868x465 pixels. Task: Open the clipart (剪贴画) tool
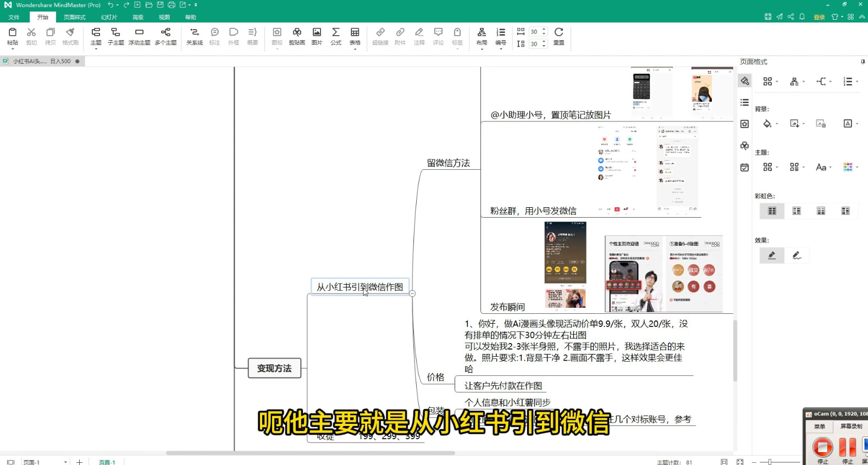[296, 36]
